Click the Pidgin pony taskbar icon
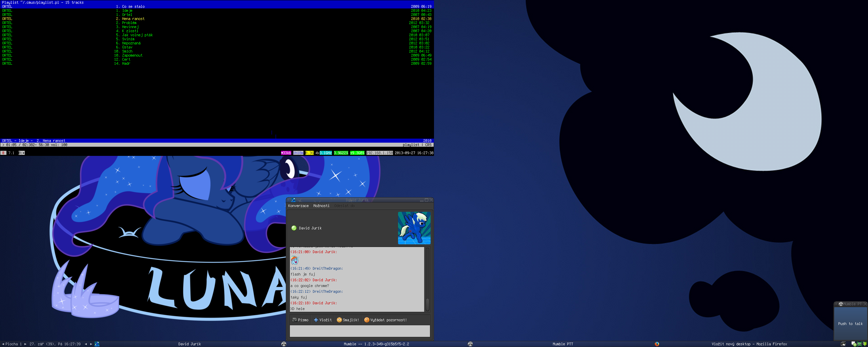Screen dimensions: 868x347 [97, 344]
